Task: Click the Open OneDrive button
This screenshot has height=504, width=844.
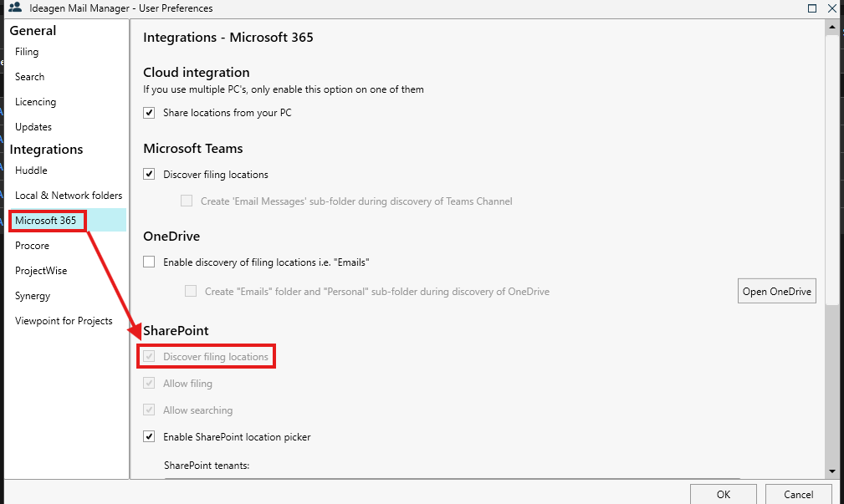Action: click(x=777, y=292)
